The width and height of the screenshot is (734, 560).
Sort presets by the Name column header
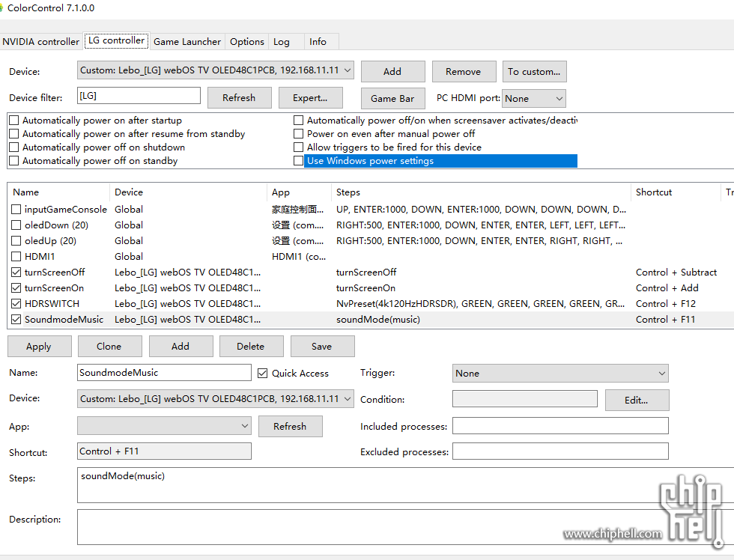(58, 192)
